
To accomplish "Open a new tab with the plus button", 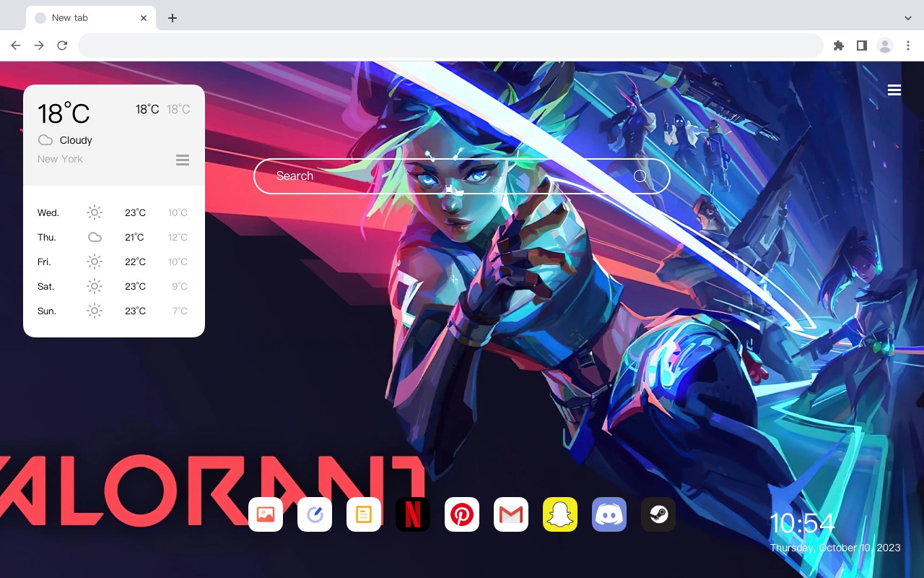I will coord(172,18).
